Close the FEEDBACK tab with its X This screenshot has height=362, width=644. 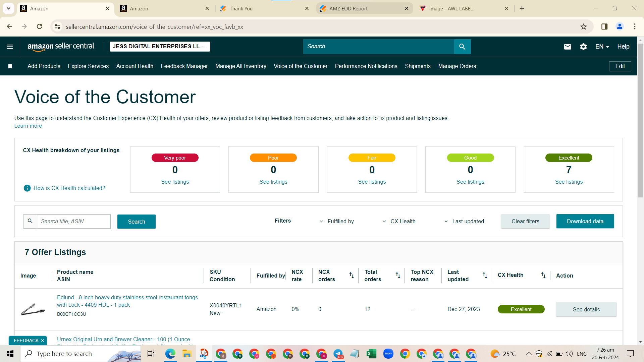[x=43, y=341]
